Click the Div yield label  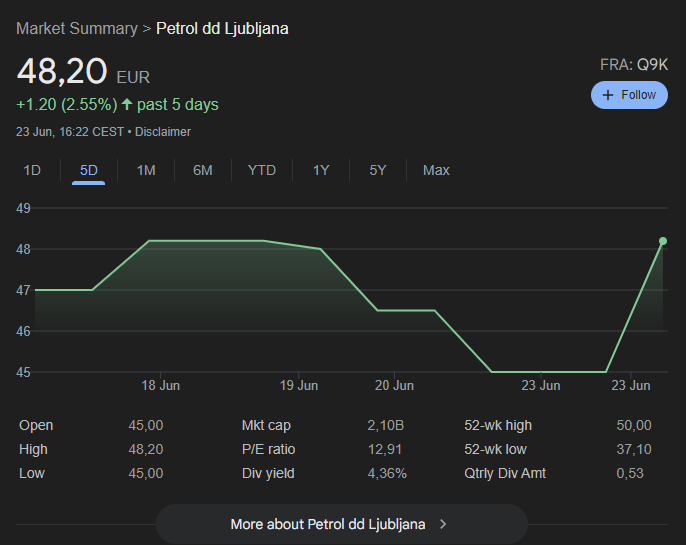point(268,473)
